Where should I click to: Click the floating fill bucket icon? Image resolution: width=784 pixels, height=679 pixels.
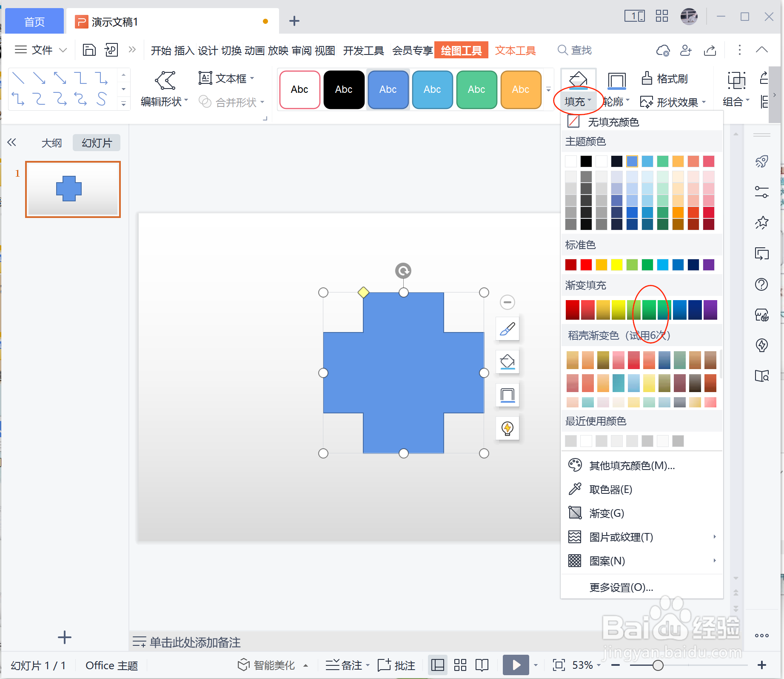(x=507, y=362)
